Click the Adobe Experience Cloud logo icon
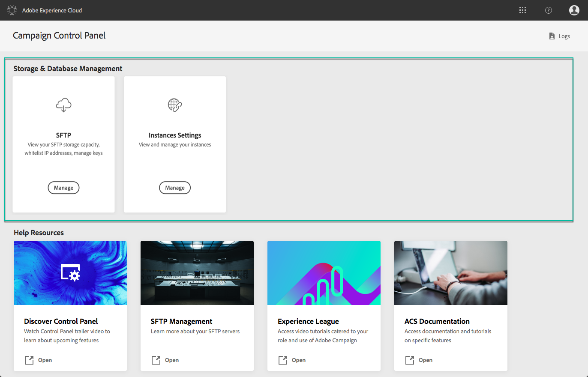Image resolution: width=588 pixels, height=377 pixels. (x=12, y=10)
